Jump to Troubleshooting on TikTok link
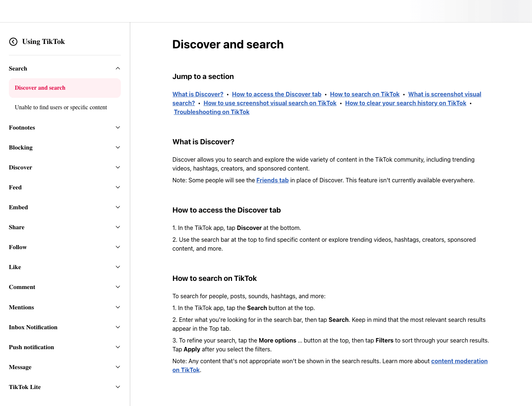Viewport: 532px width, 406px height. [x=212, y=112]
